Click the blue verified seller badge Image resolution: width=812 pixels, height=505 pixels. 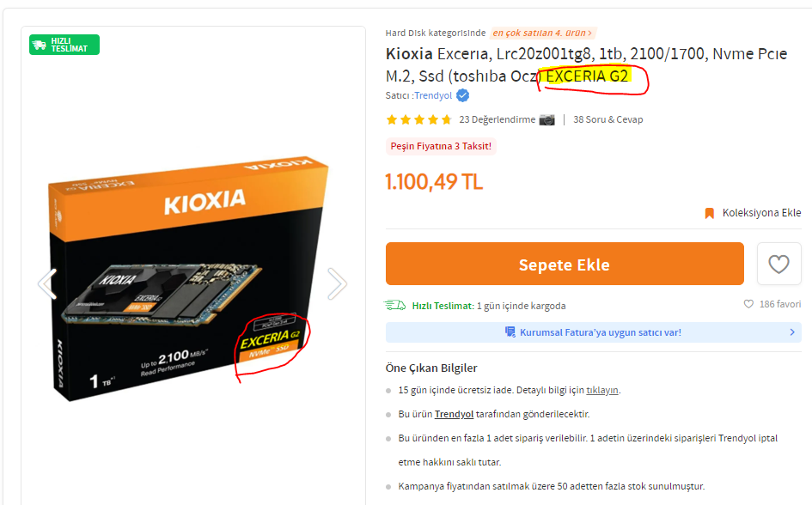coord(462,95)
